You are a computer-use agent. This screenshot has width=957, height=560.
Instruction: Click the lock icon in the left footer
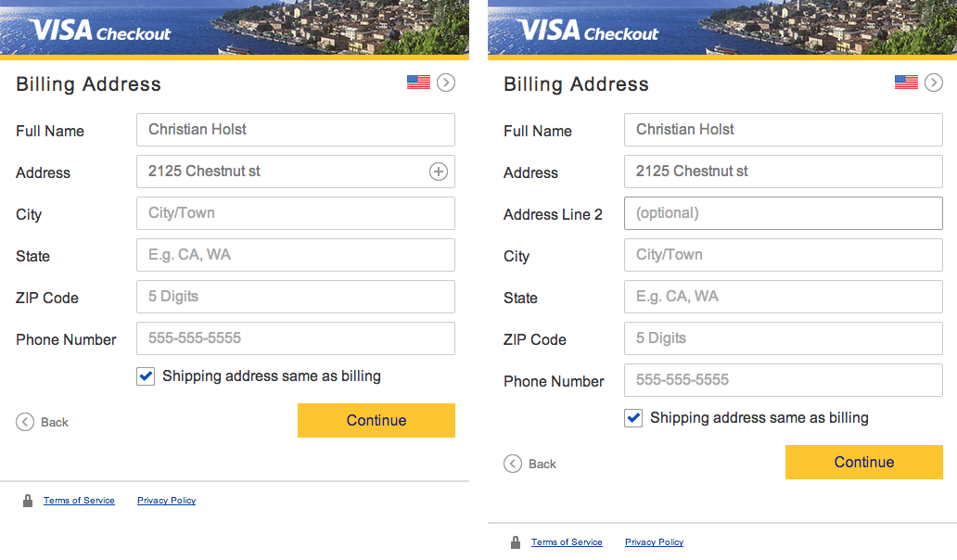click(28, 501)
